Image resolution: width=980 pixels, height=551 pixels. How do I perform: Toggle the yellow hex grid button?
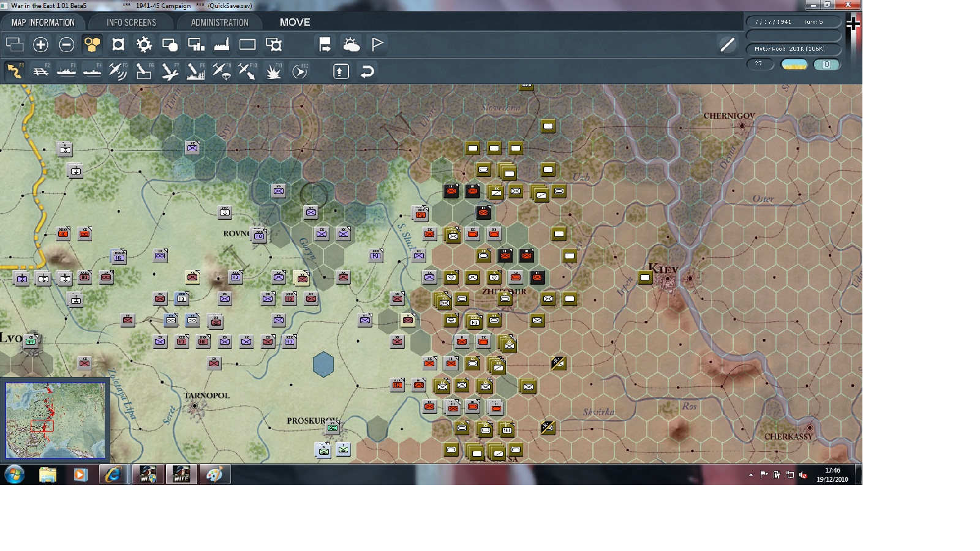point(92,45)
